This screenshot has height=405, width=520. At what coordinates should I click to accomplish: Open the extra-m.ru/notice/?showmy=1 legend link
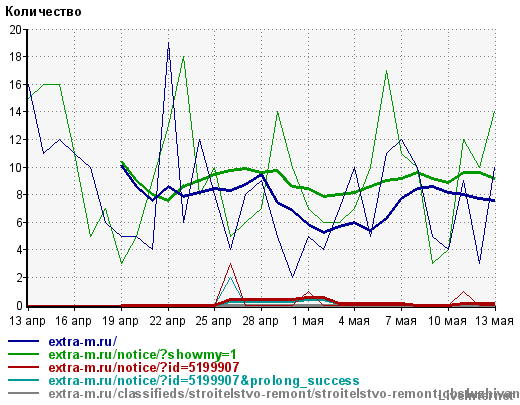pos(143,354)
